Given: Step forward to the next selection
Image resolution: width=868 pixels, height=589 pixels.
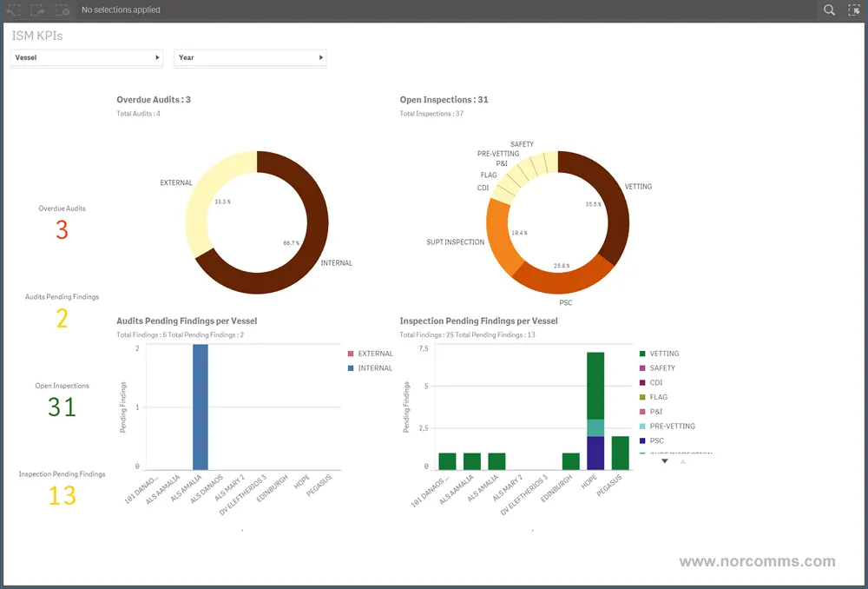Looking at the screenshot, I should tap(36, 10).
